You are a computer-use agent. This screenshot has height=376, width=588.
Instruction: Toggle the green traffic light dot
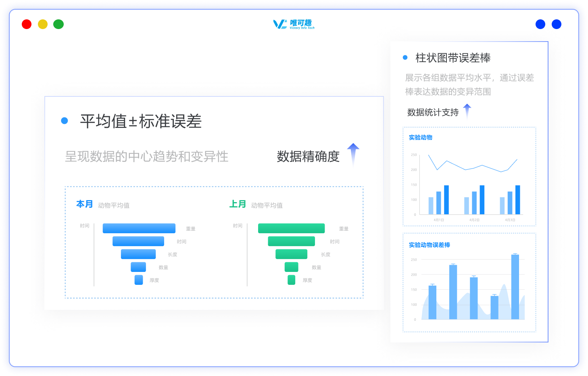click(x=58, y=24)
